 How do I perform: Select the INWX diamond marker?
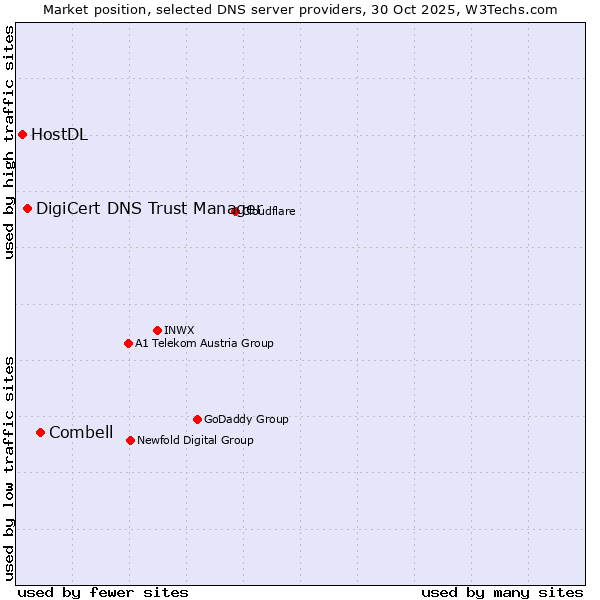(157, 330)
